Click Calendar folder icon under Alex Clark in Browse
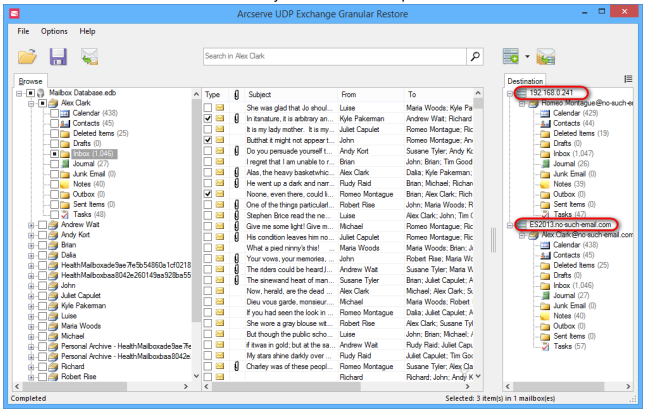The width and height of the screenshot is (648, 414). [65, 113]
